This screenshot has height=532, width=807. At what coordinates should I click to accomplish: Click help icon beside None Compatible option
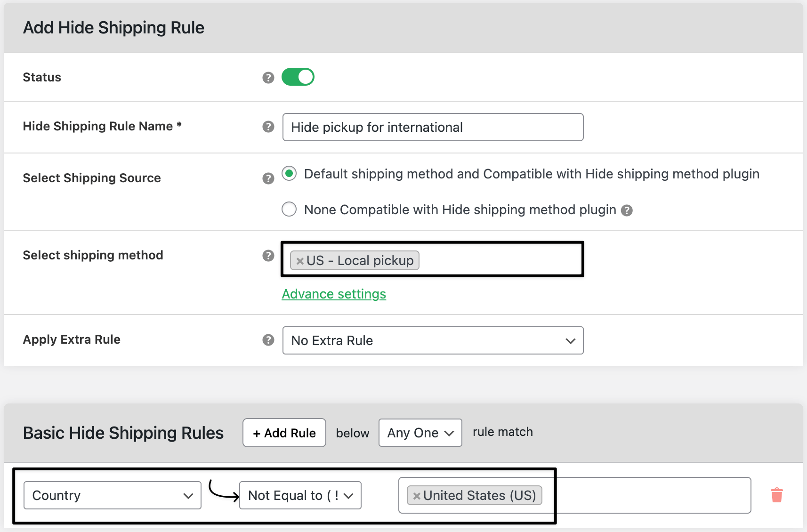click(x=627, y=210)
